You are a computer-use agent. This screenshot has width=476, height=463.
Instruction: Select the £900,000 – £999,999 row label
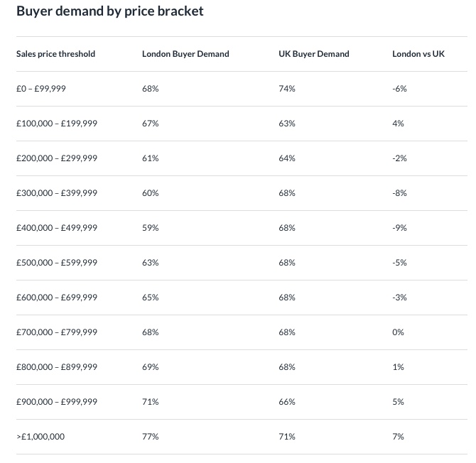(x=57, y=402)
